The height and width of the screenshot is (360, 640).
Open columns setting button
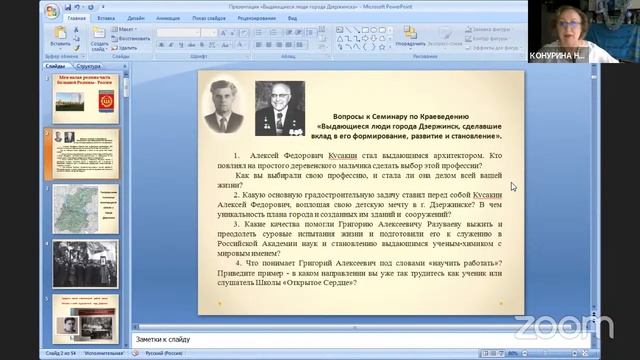coord(300,44)
